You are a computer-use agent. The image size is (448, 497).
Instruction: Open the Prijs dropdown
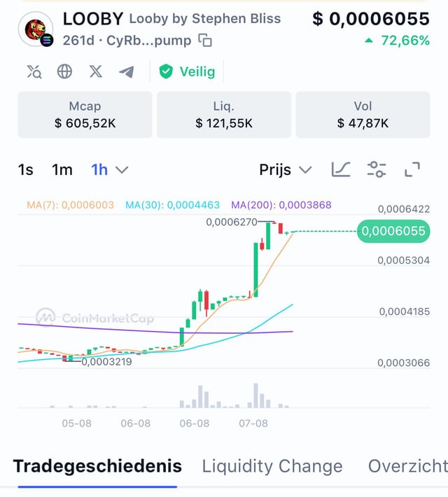286,169
